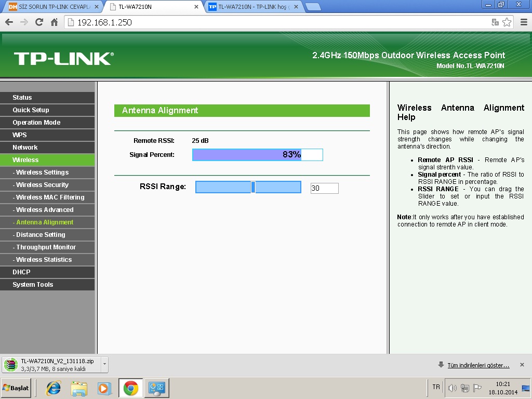The width and height of the screenshot is (532, 399).
Task: Open the Operation Mode menu
Action: point(47,123)
